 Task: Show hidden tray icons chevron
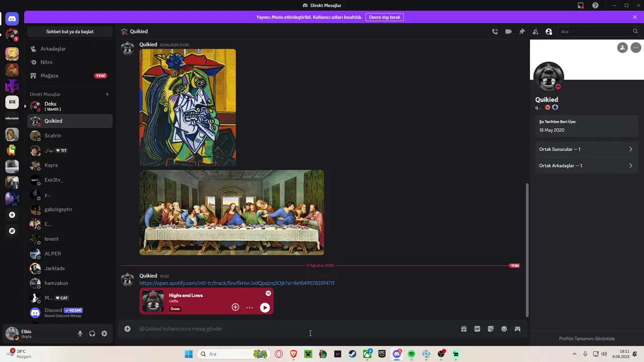click(x=575, y=354)
